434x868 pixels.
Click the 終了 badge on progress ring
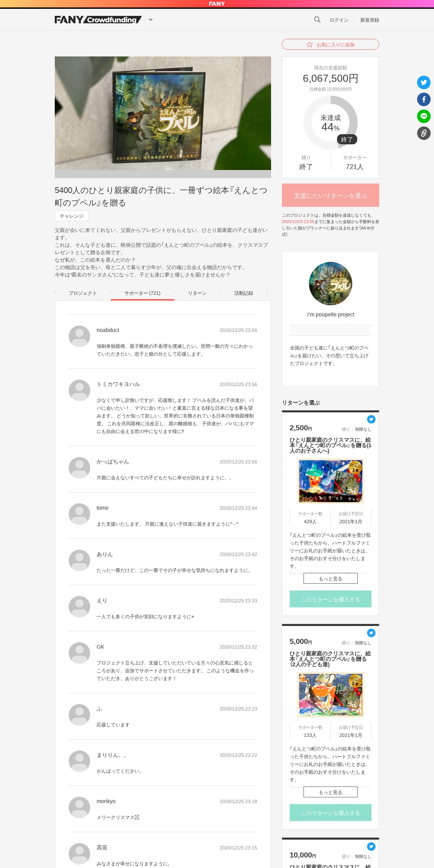click(347, 139)
